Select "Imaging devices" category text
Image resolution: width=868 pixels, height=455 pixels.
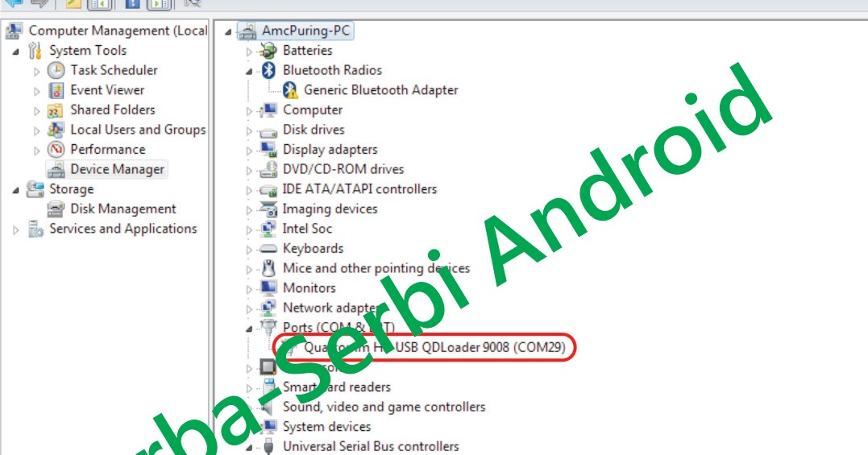click(x=330, y=209)
